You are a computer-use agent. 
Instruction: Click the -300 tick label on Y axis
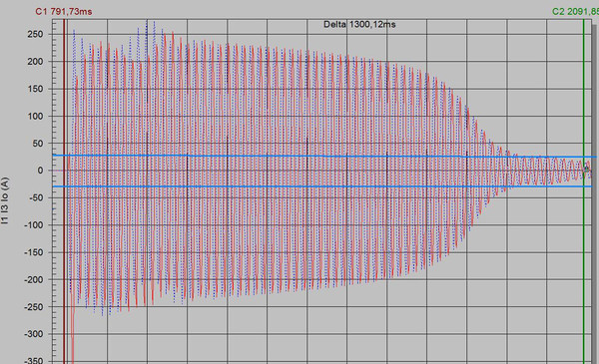tap(34, 334)
